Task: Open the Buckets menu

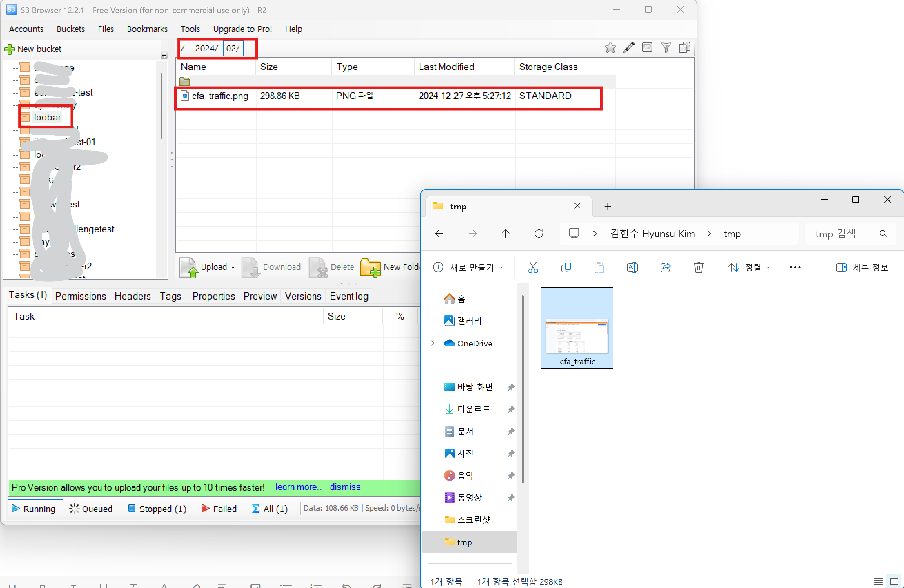Action: (x=71, y=29)
